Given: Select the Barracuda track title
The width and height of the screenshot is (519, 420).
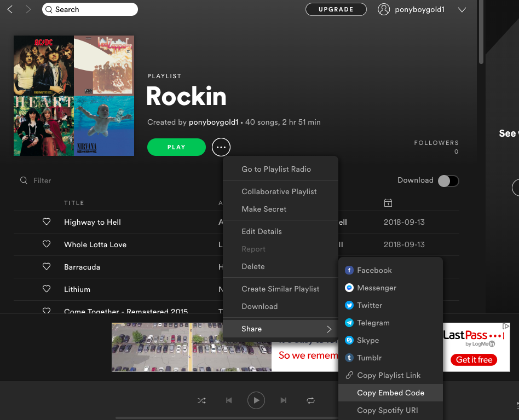Looking at the screenshot, I should (82, 267).
